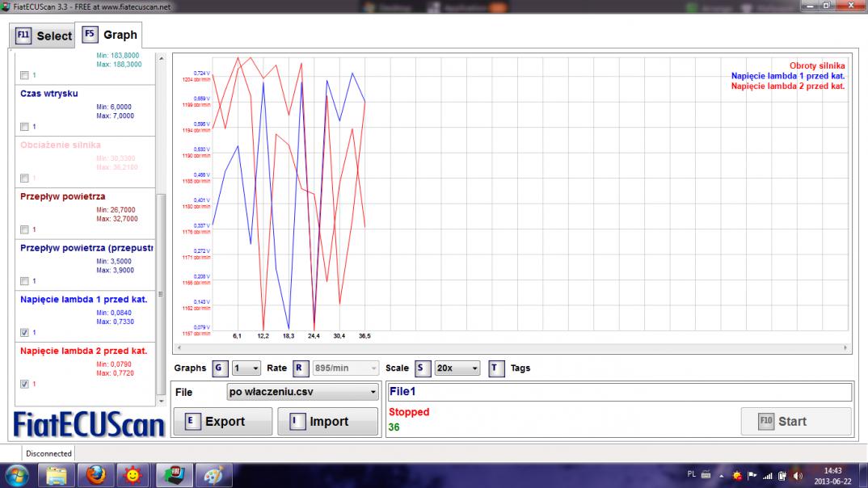
Task: Open the Scale 20x dropdown
Action: (457, 368)
